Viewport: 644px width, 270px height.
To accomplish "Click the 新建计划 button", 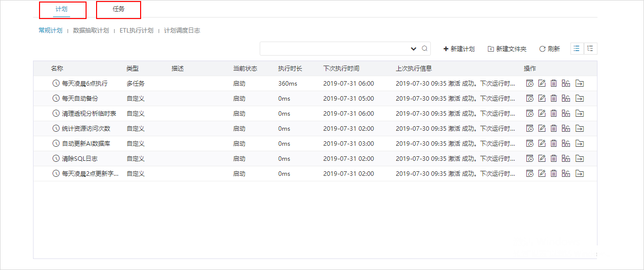I will point(459,49).
